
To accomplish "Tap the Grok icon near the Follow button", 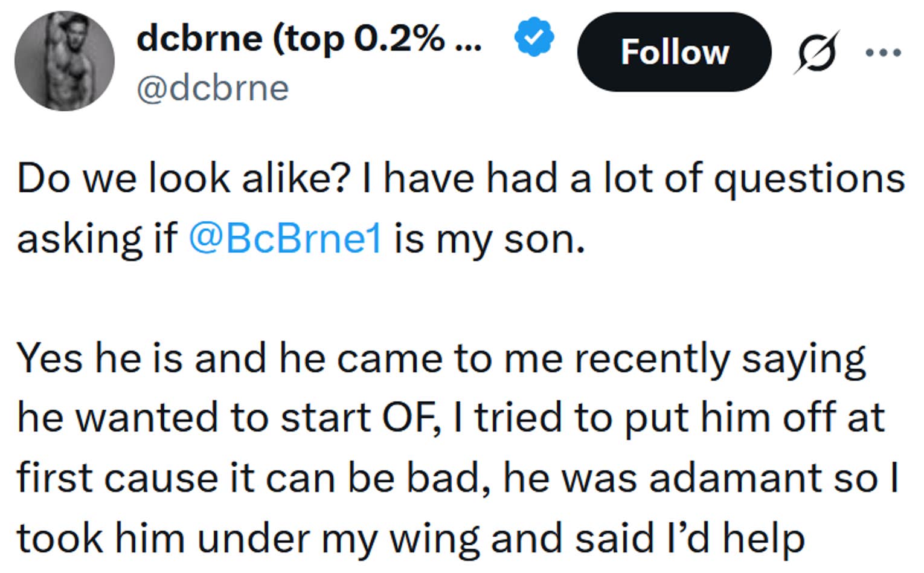I will pyautogui.click(x=815, y=53).
